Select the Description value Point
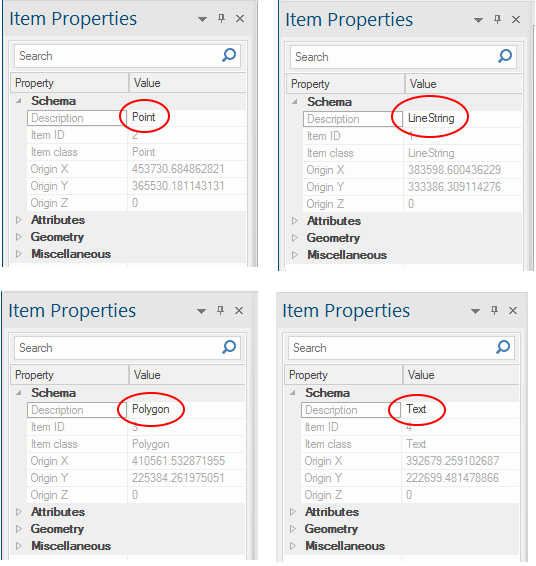Image resolution: width=536 pixels, height=566 pixels. (x=144, y=117)
